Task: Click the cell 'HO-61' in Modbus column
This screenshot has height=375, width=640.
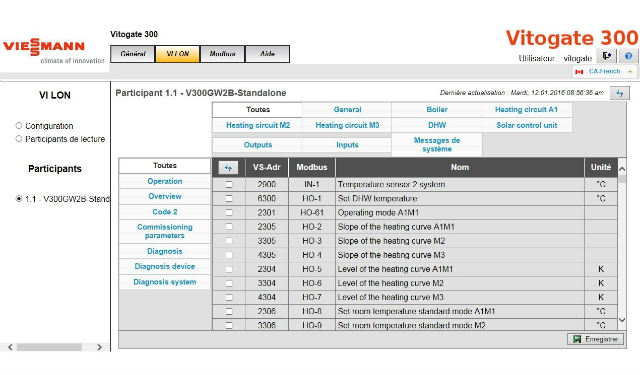Action: coord(312,213)
